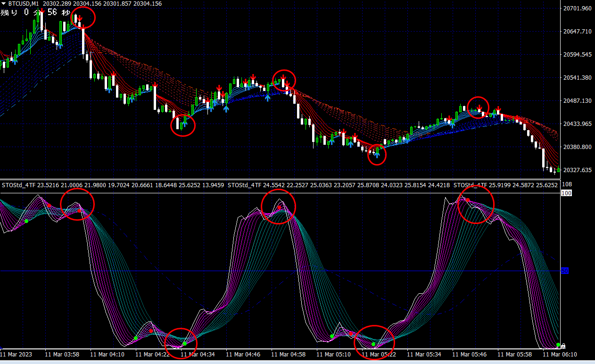Image resolution: width=595 pixels, height=364 pixels.
Task: Click the blue level 50 label on the indicator scale
Action: (x=564, y=271)
